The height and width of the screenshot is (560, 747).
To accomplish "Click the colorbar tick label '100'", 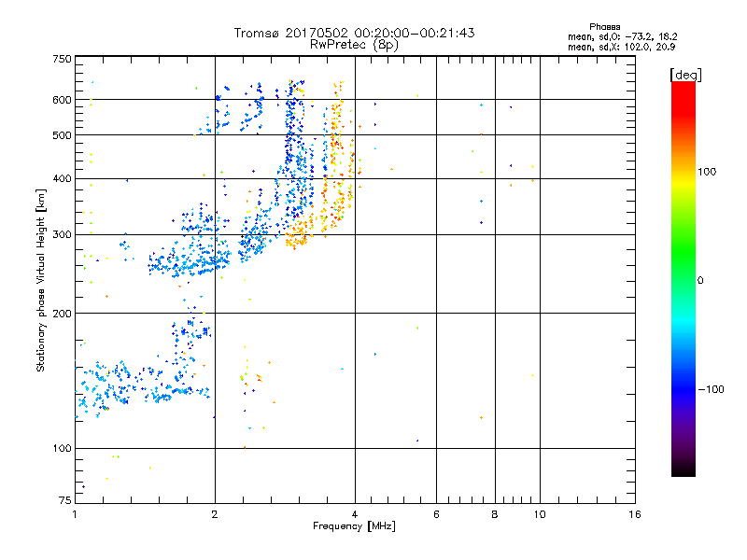I will pos(707,172).
